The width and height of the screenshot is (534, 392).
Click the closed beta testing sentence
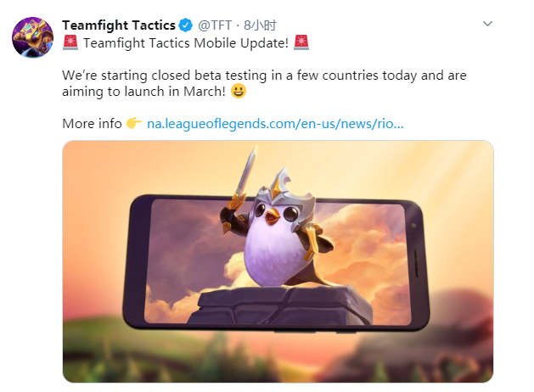[x=264, y=83]
